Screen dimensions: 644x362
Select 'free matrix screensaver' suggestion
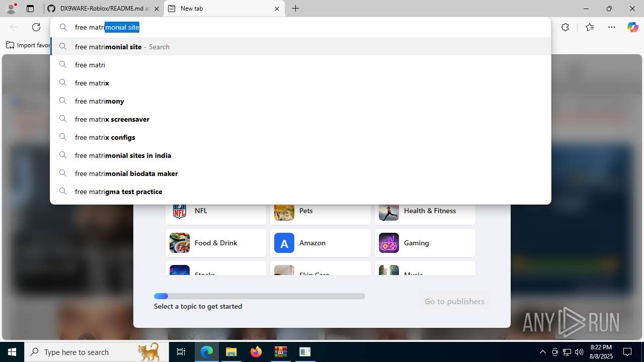(300, 119)
